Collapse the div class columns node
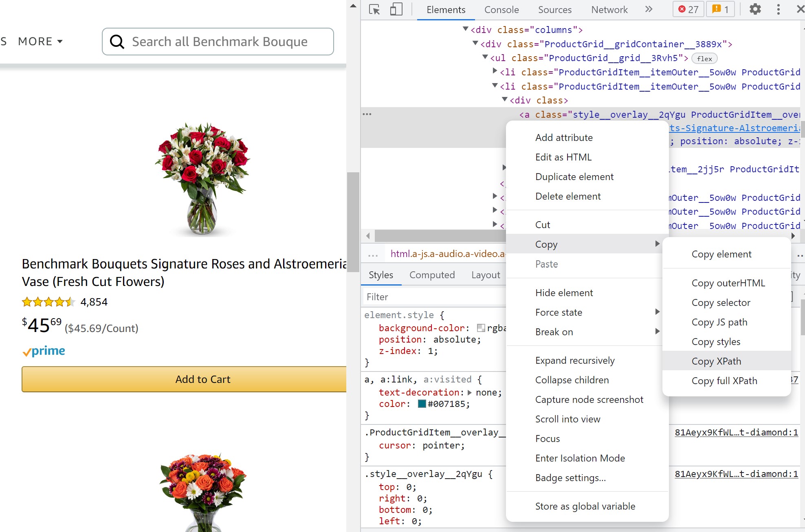Viewport: 805px width, 532px height. [465, 29]
